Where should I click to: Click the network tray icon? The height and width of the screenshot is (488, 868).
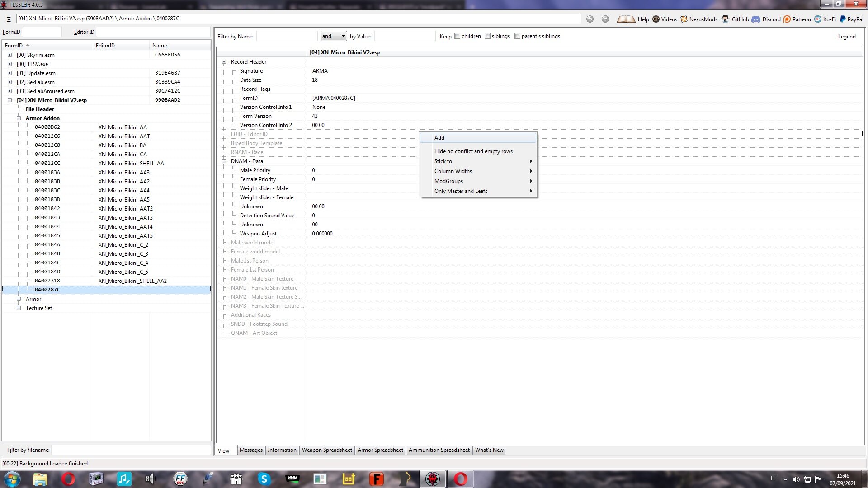pyautogui.click(x=807, y=479)
